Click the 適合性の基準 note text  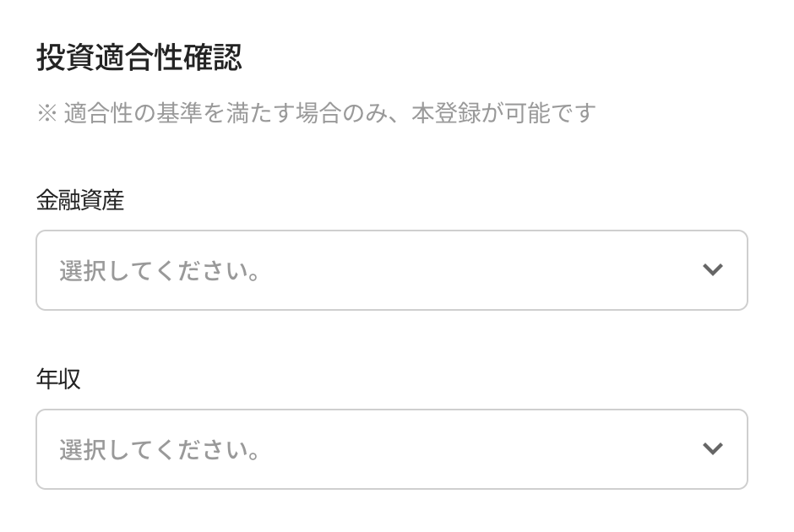169,113
